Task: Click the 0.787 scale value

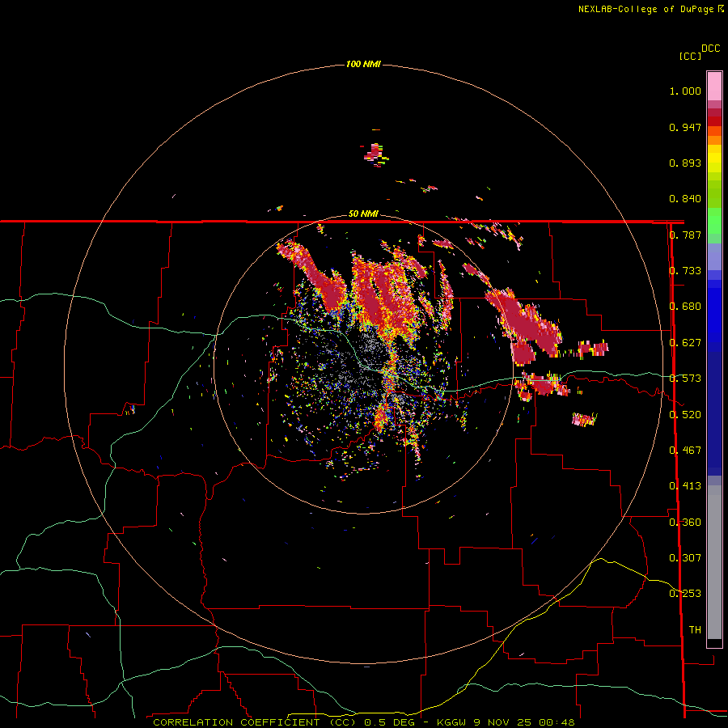Action: click(685, 235)
